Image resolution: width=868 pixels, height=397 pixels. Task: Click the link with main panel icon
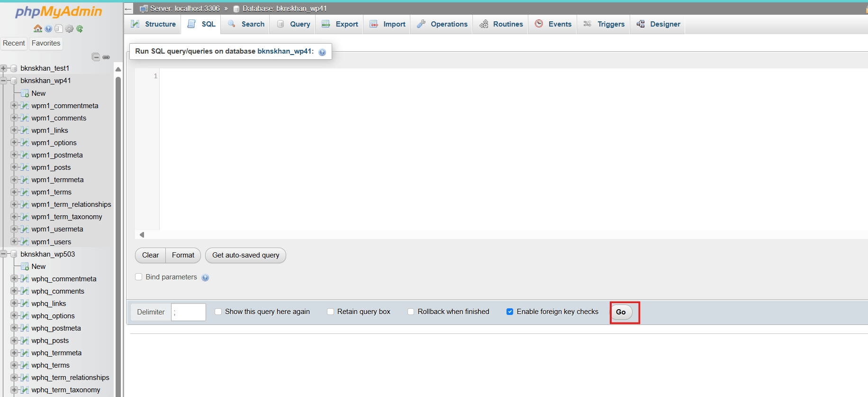tap(106, 57)
